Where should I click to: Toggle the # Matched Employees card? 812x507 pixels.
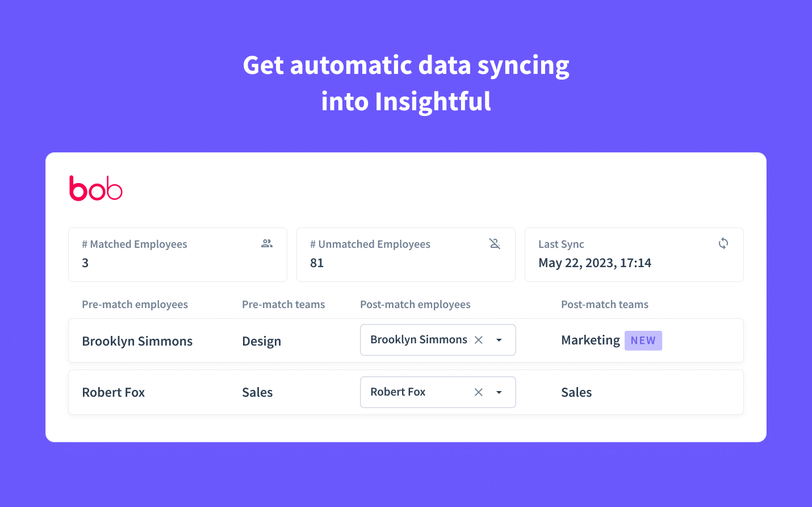[x=178, y=255]
